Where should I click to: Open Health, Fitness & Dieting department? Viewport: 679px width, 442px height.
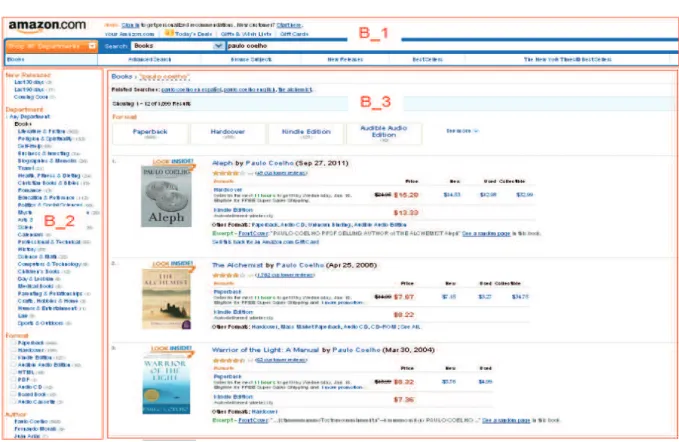click(49, 176)
